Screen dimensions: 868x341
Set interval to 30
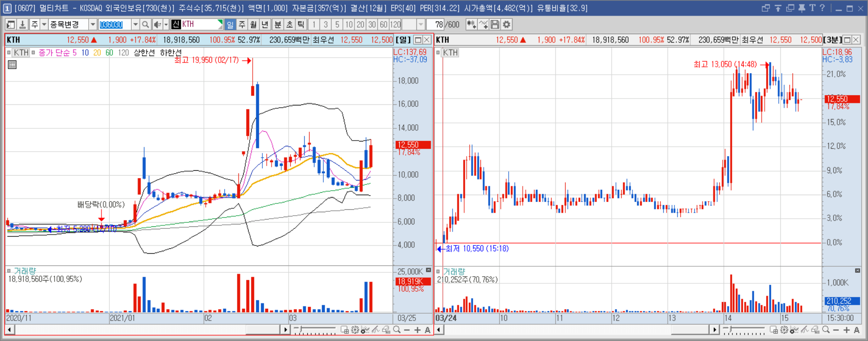coord(372,24)
